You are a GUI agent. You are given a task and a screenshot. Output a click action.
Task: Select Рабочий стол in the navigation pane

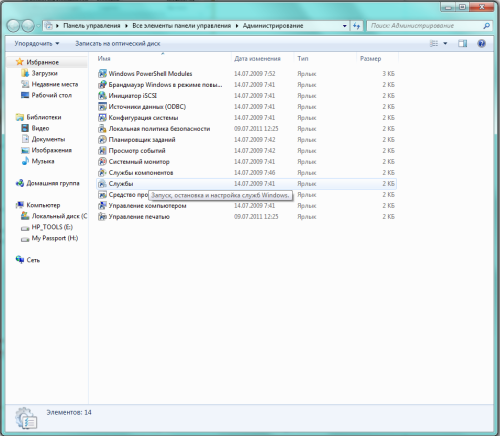(x=51, y=95)
